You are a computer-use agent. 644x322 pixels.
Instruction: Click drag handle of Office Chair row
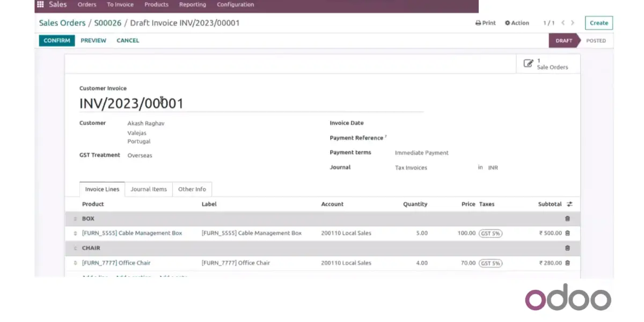75,263
